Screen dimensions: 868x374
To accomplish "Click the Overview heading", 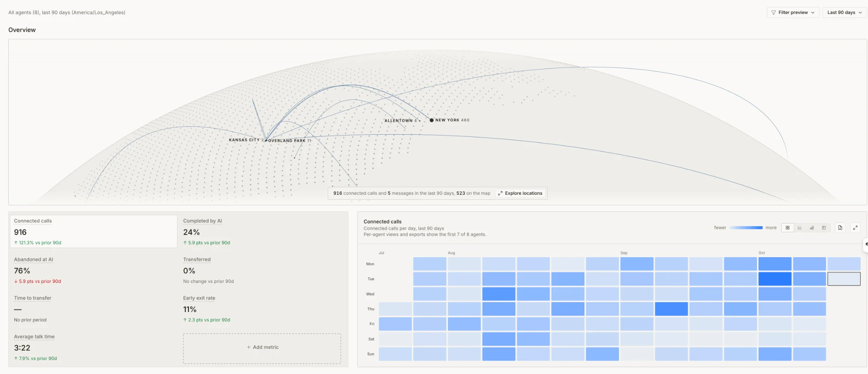I will click(x=22, y=30).
